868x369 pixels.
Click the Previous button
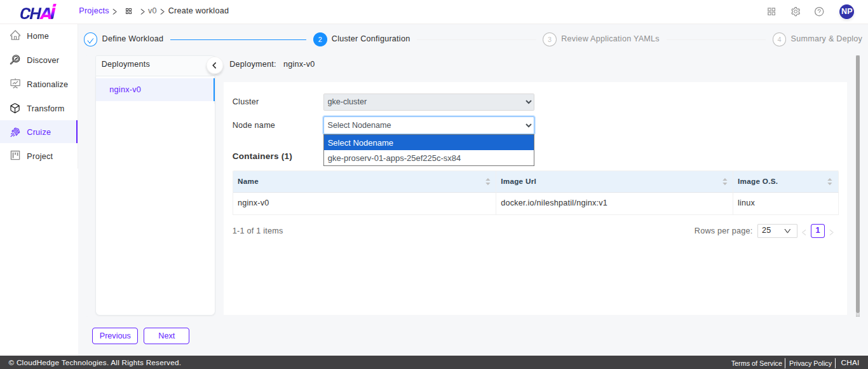[115, 336]
